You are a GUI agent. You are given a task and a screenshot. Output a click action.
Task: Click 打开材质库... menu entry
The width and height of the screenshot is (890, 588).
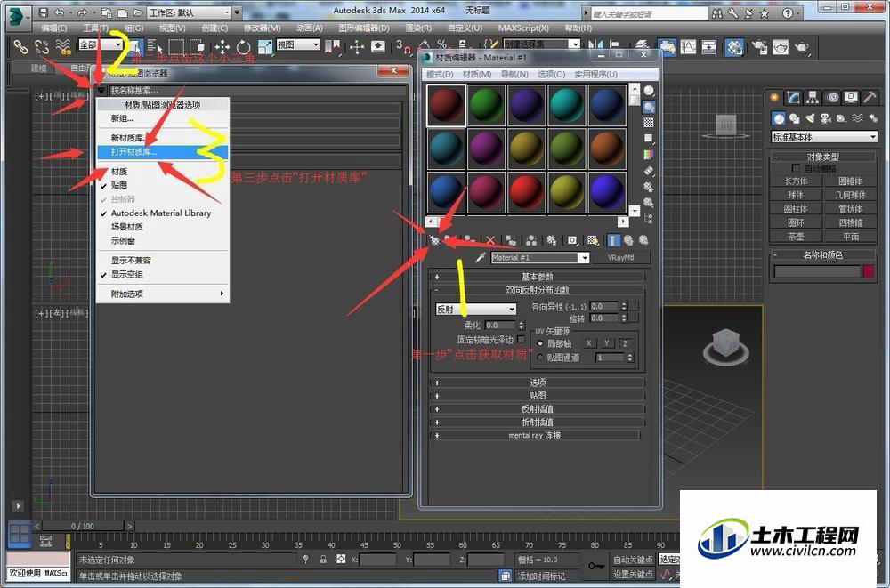tap(163, 152)
